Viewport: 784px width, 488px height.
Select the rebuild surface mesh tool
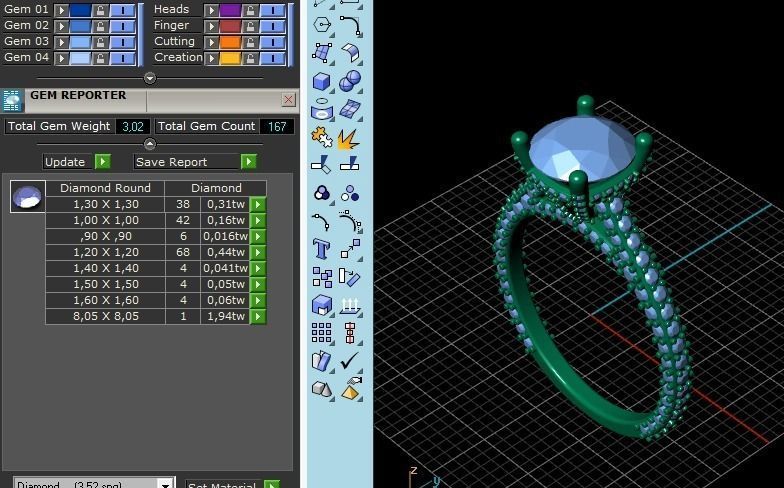click(x=350, y=108)
